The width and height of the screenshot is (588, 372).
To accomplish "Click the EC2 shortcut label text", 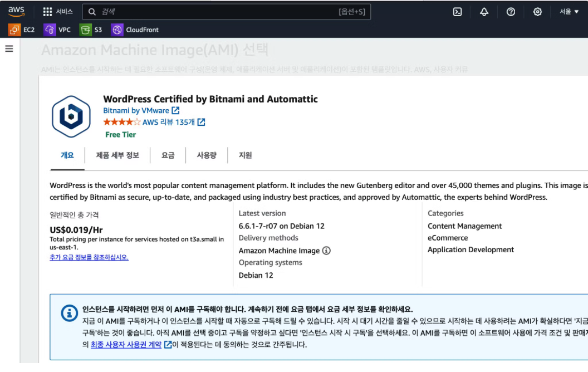I will pos(29,30).
